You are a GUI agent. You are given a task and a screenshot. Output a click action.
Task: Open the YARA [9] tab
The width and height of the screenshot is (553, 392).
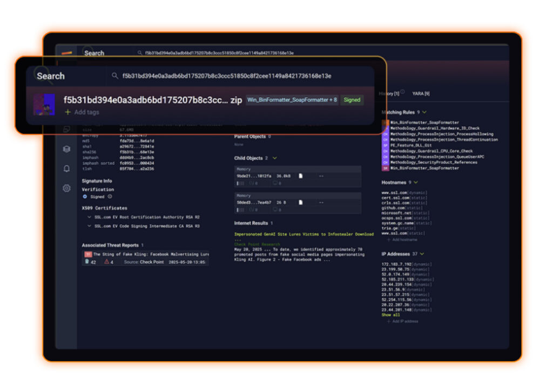coord(421,93)
